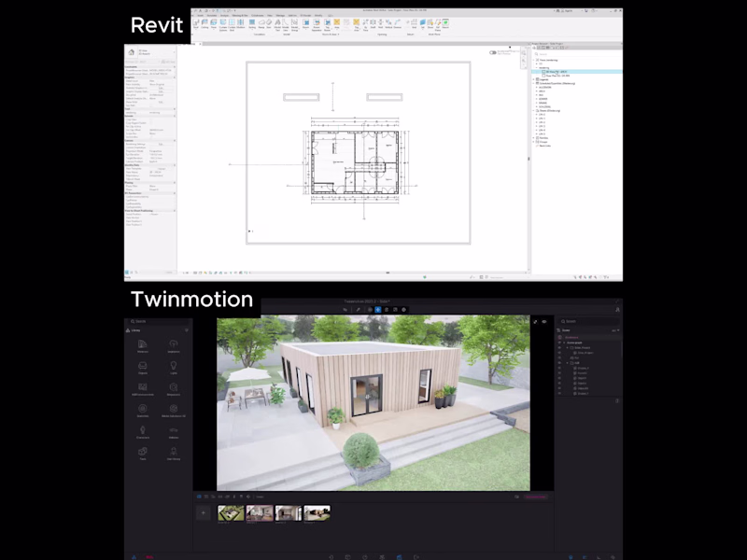Collapse Sheets node in Project Browser
This screenshot has height=560, width=747.
coord(533,110)
